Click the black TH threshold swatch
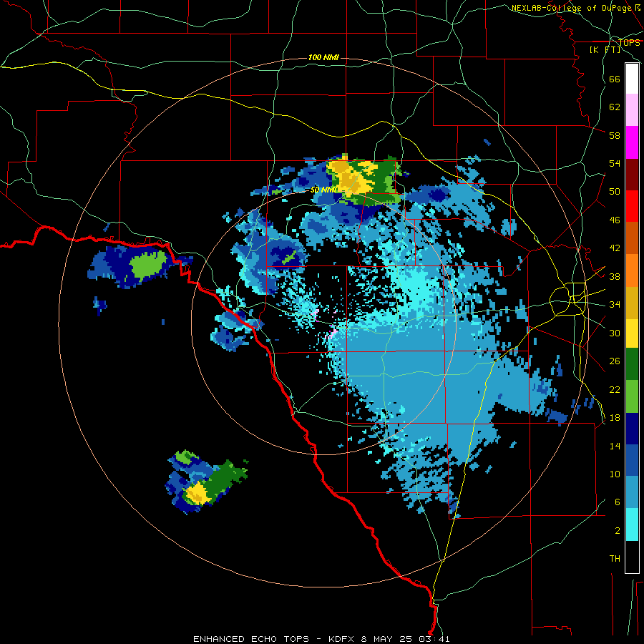Screen dimensions: 644x644 [x=632, y=557]
